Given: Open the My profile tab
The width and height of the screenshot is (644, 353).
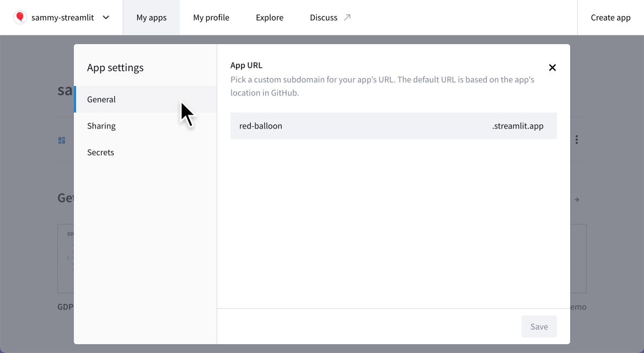Looking at the screenshot, I should tap(211, 17).
